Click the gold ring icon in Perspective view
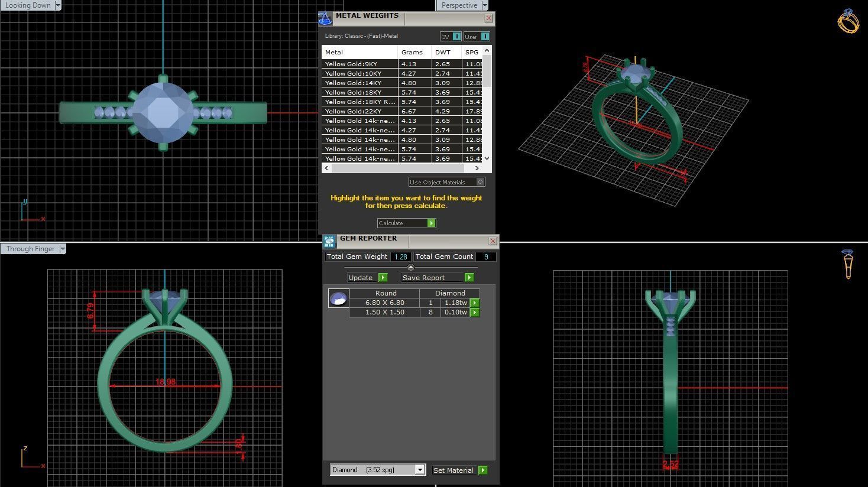868x487 pixels. pos(848,21)
